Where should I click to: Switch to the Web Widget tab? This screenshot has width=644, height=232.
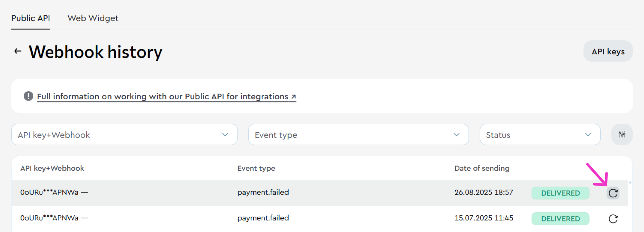93,18
